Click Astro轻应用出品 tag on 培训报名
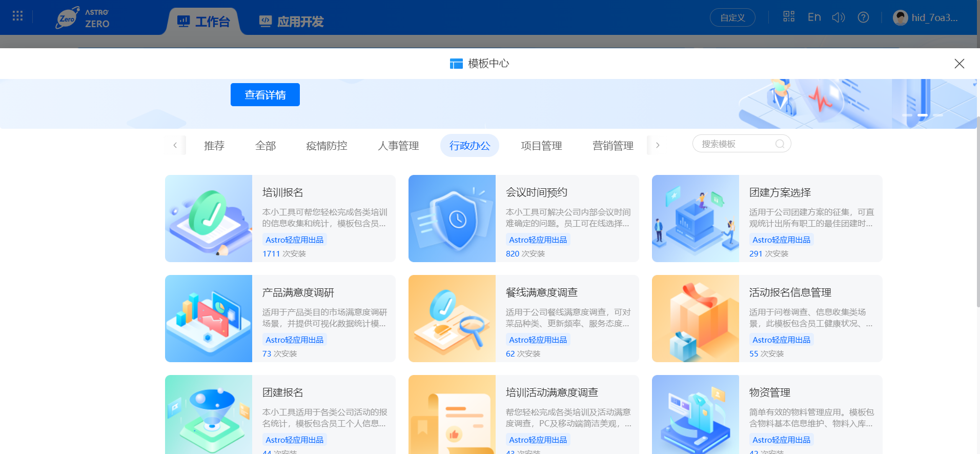Image resolution: width=980 pixels, height=454 pixels. click(x=295, y=240)
